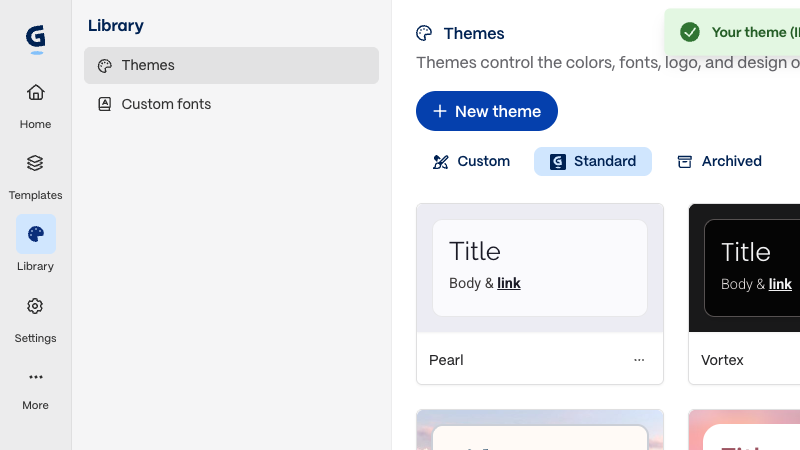
Task: Open the pastel sky theme thumbnail
Action: (540, 430)
